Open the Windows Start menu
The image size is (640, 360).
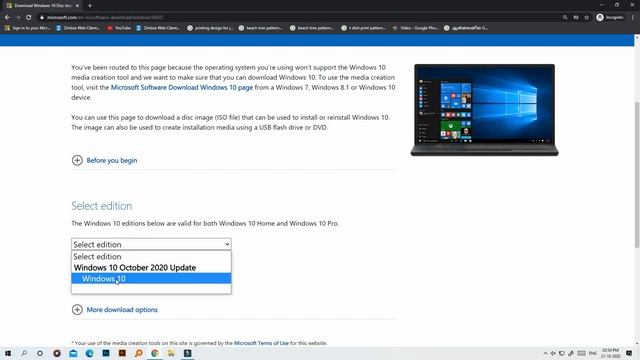[x=8, y=353]
